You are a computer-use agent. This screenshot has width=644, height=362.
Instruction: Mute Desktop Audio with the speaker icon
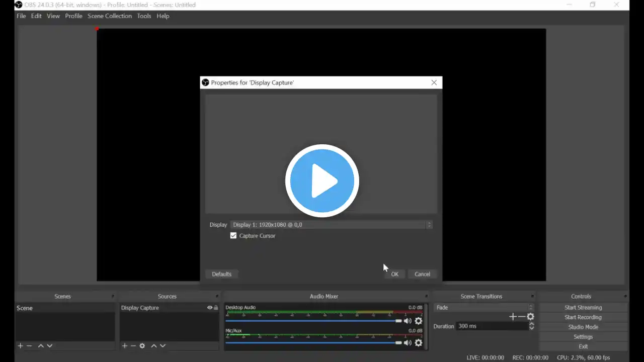point(408,321)
